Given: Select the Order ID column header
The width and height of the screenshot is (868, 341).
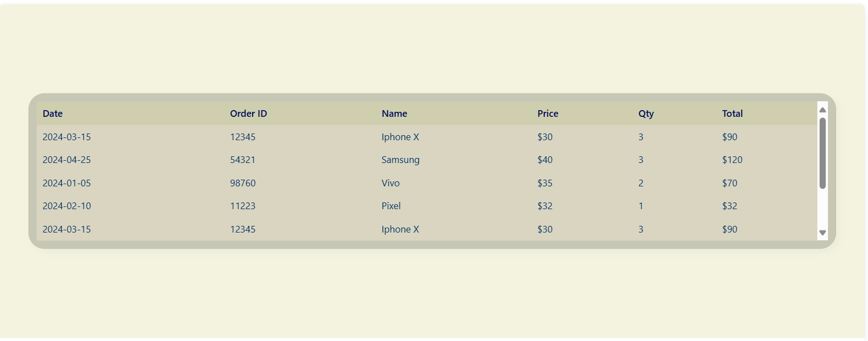Looking at the screenshot, I should click(x=249, y=113).
